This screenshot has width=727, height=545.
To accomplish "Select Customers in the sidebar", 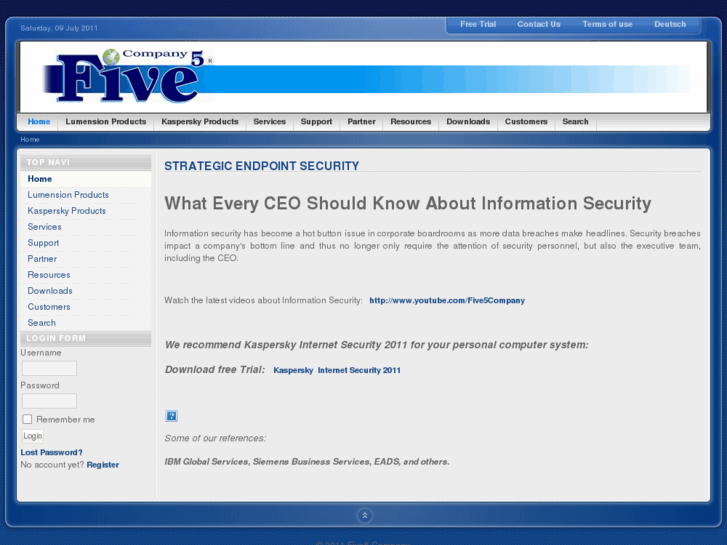I will (86, 307).
